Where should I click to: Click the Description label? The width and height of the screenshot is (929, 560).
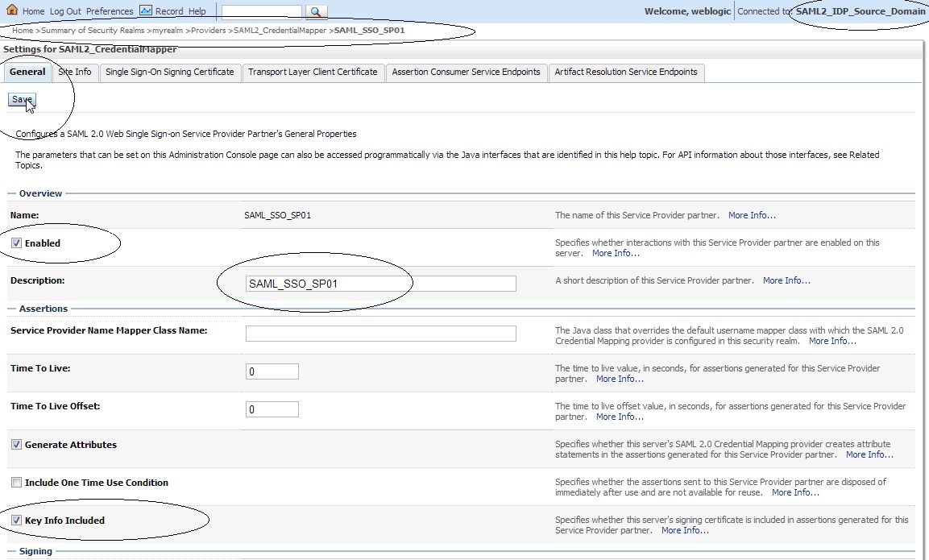coord(37,280)
